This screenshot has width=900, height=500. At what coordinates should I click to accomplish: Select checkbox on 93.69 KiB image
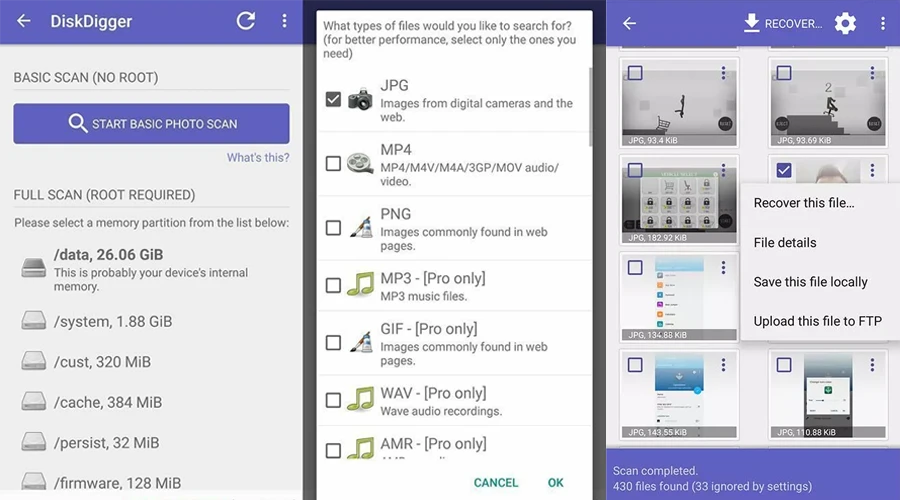pyautogui.click(x=783, y=73)
